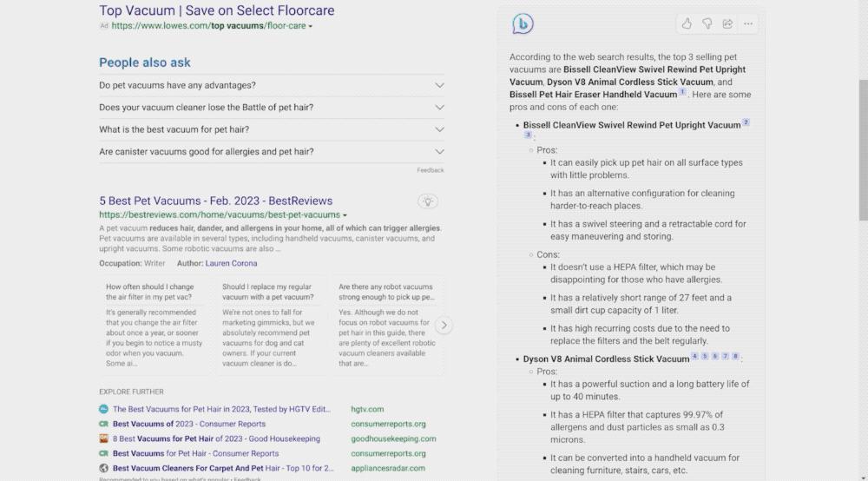Open the bestreviews.com URL dropdown arrow

point(345,215)
